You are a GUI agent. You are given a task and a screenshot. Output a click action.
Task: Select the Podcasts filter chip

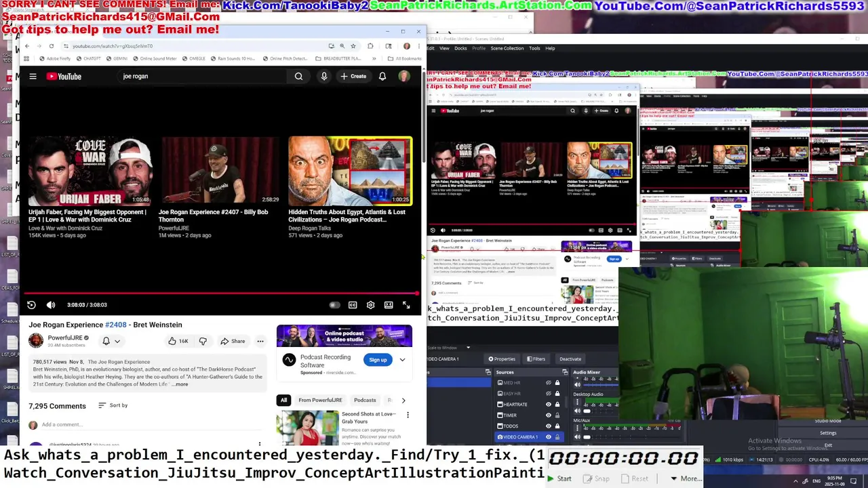(x=365, y=400)
